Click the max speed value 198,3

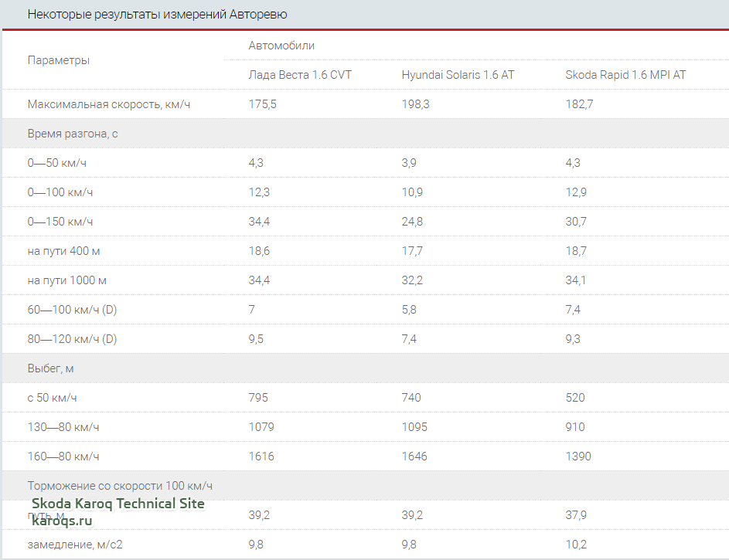click(x=415, y=104)
